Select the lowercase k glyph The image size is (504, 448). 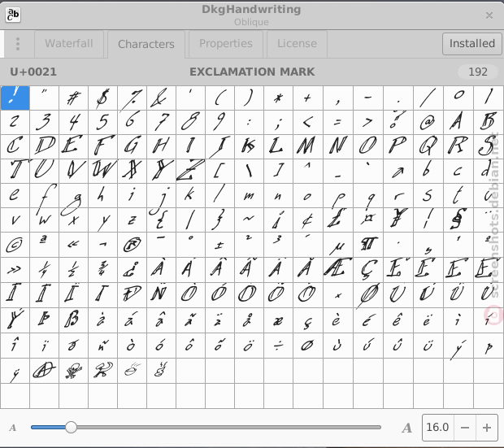(x=190, y=195)
